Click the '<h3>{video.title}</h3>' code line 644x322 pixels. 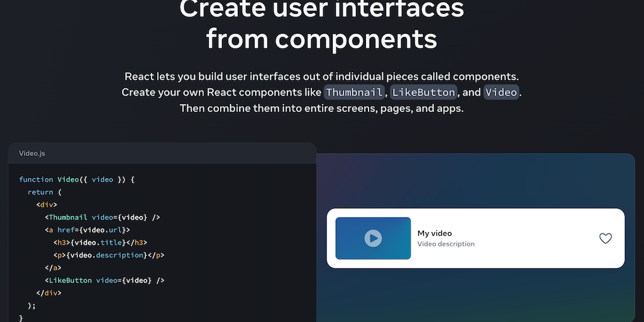tap(100, 243)
